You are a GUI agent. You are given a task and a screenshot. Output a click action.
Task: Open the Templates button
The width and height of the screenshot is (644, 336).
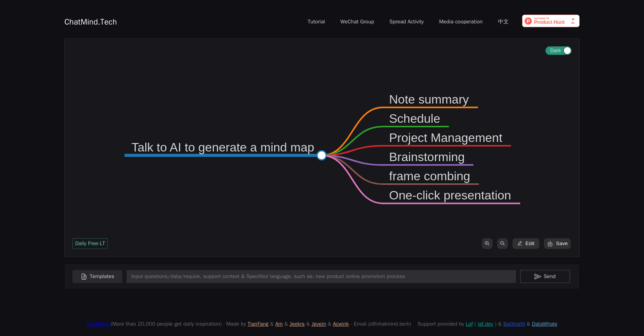point(97,276)
